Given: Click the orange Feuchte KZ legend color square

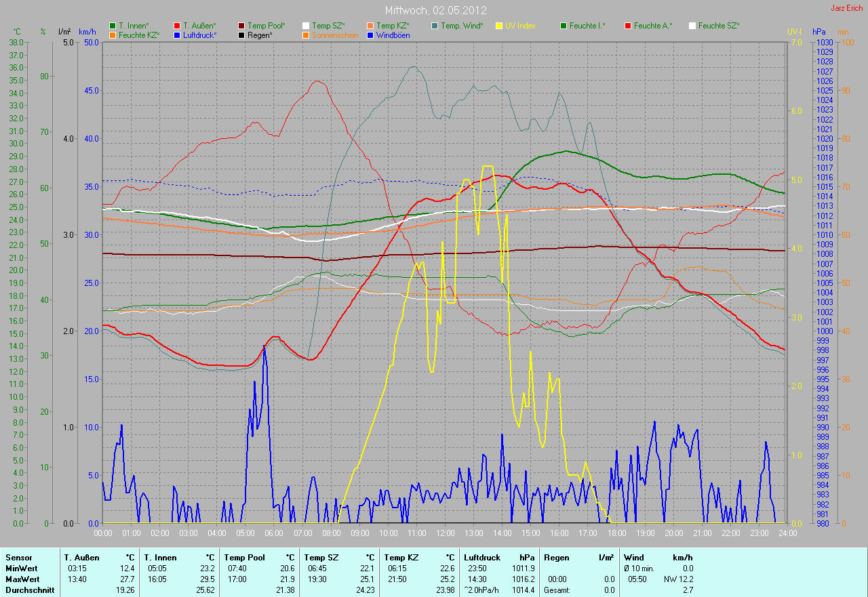Looking at the screenshot, I should coord(113,35).
